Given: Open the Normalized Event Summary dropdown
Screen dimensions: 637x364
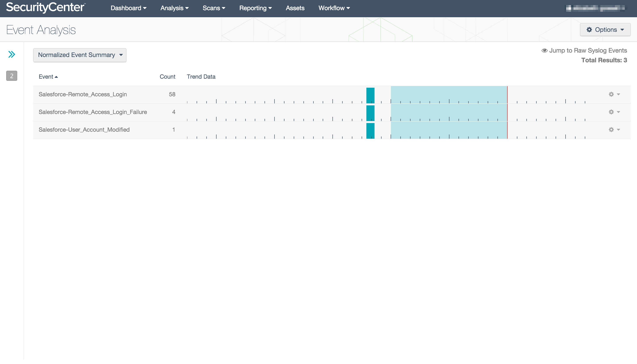Looking at the screenshot, I should (x=80, y=55).
